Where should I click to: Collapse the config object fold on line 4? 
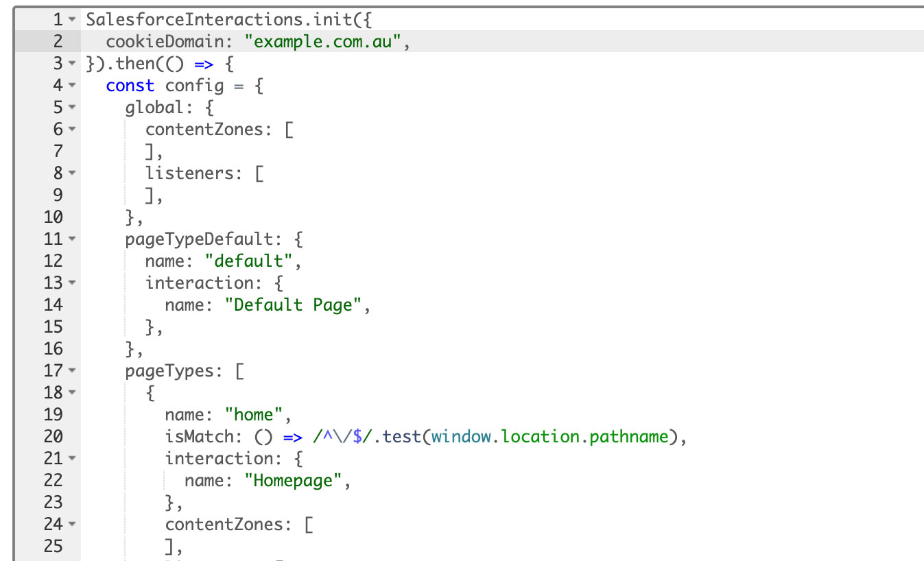(71, 86)
